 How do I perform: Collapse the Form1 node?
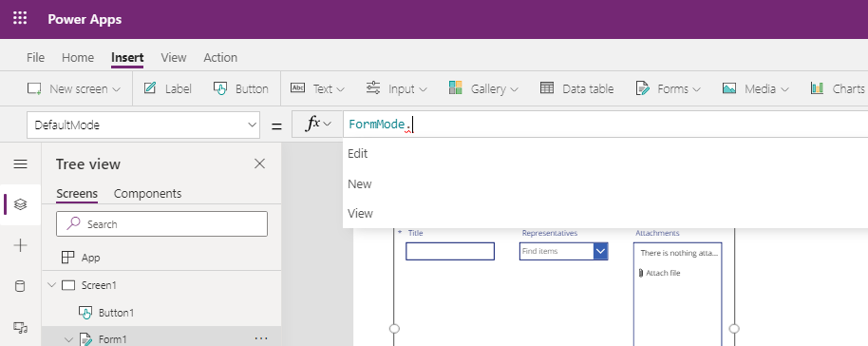tap(68, 339)
